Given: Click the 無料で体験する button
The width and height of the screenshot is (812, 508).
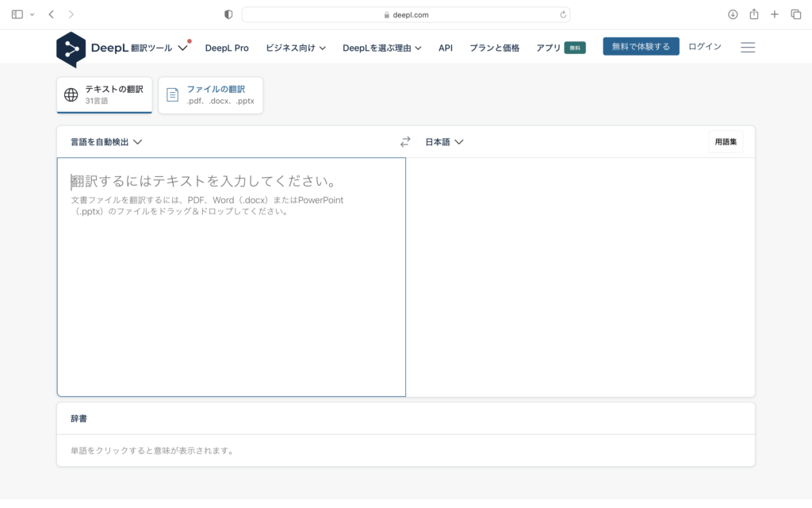Looking at the screenshot, I should point(641,46).
